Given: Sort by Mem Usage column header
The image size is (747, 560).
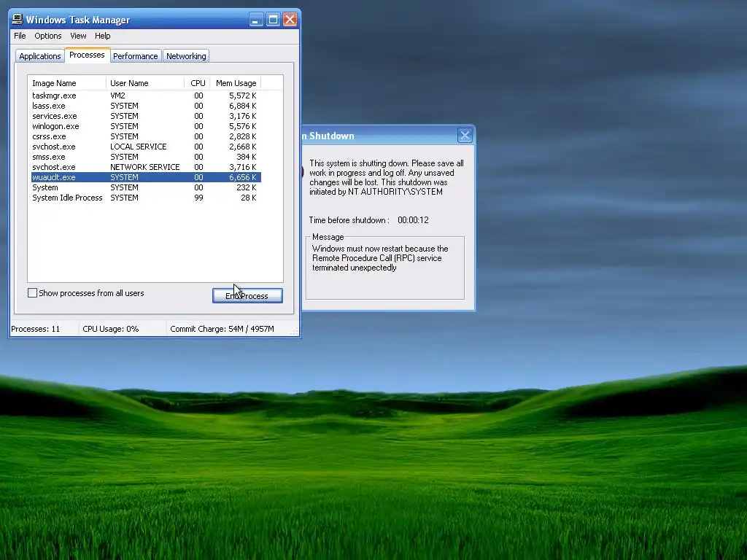Looking at the screenshot, I should (236, 83).
